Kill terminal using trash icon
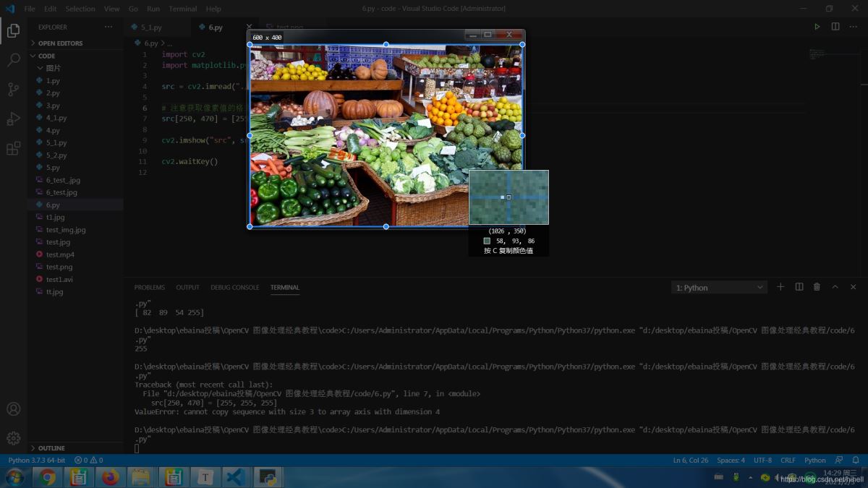This screenshot has height=488, width=868. (817, 287)
